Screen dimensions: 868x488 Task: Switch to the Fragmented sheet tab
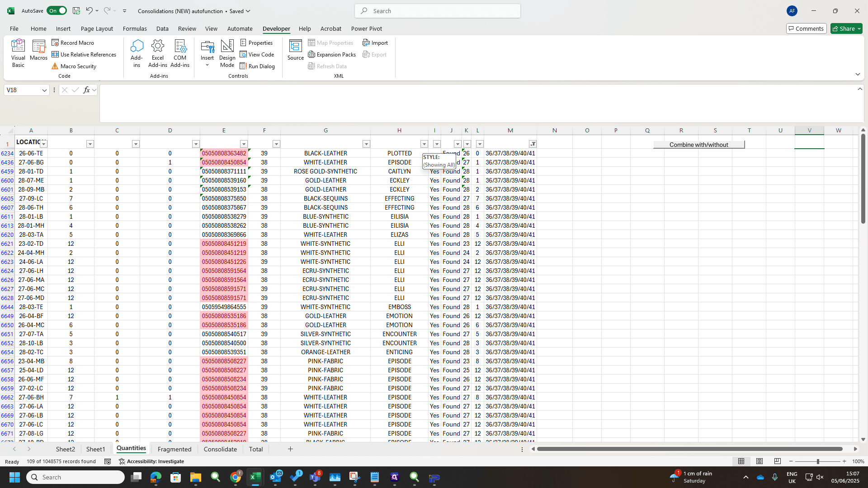[x=175, y=449]
